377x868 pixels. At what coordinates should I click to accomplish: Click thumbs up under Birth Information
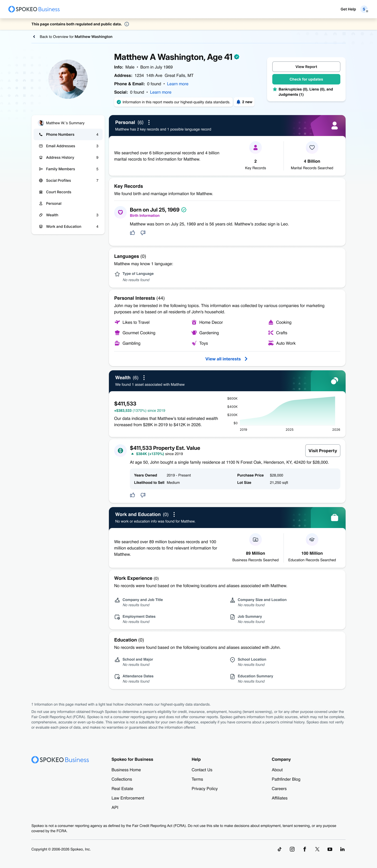point(132,233)
